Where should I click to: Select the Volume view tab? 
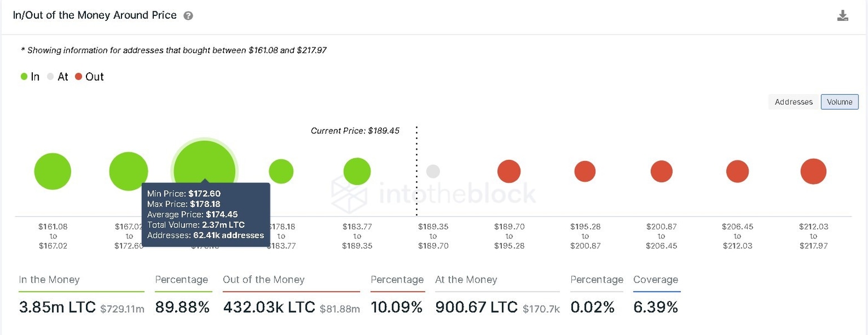839,102
